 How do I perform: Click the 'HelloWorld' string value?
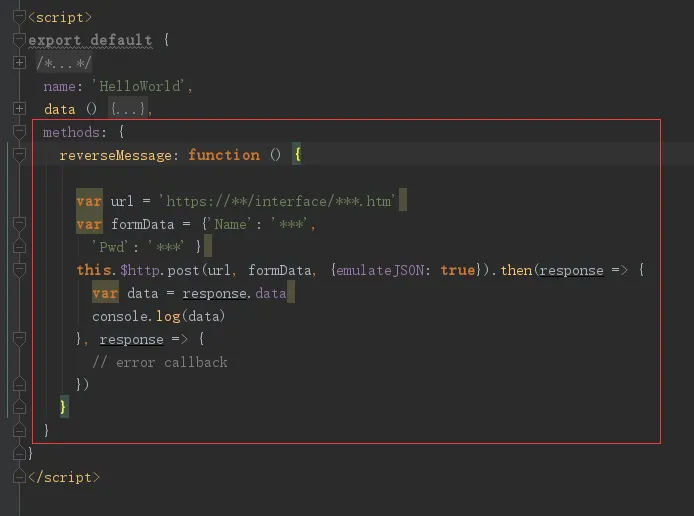pos(140,86)
